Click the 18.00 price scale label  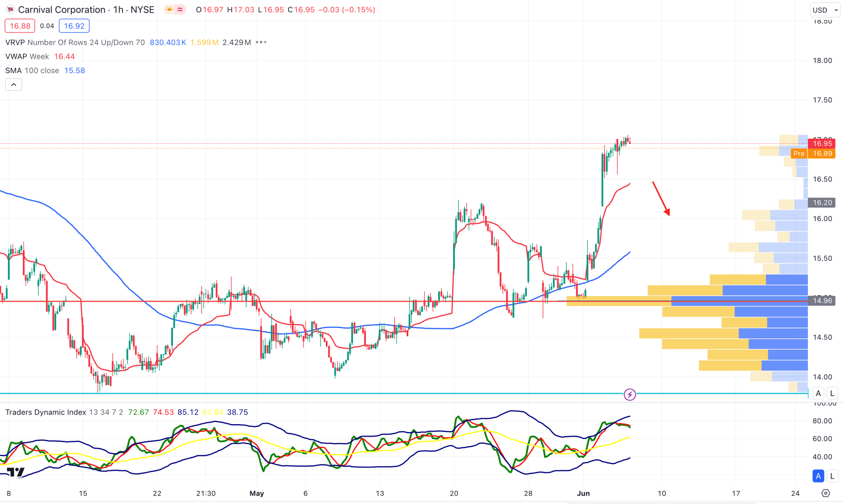click(x=822, y=61)
